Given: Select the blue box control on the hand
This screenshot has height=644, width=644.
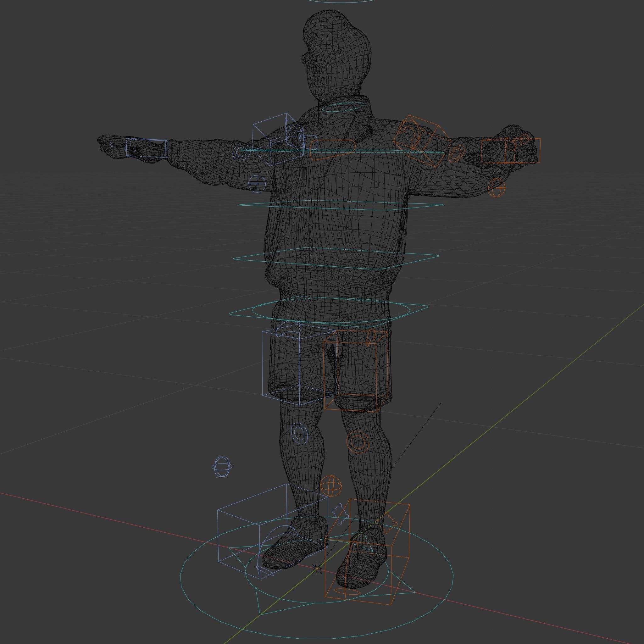Looking at the screenshot, I should pyautogui.click(x=146, y=148).
